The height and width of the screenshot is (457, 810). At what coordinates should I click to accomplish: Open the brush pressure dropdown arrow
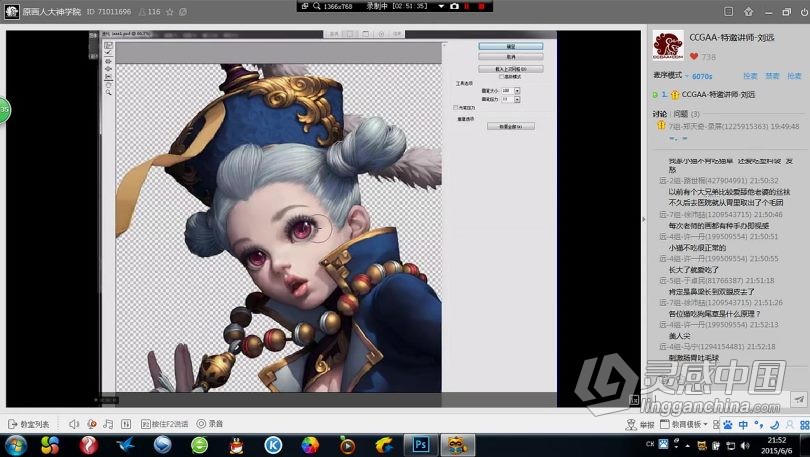pyautogui.click(x=517, y=99)
